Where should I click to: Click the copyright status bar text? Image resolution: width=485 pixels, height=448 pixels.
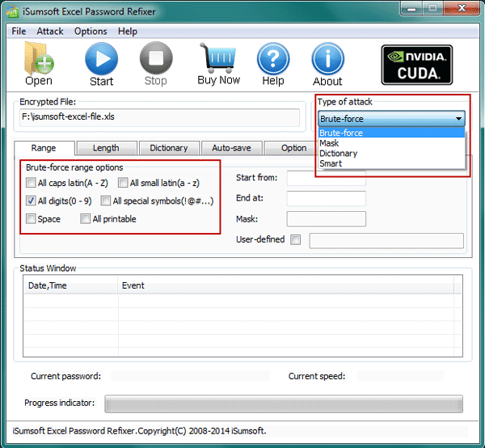pyautogui.click(x=139, y=431)
